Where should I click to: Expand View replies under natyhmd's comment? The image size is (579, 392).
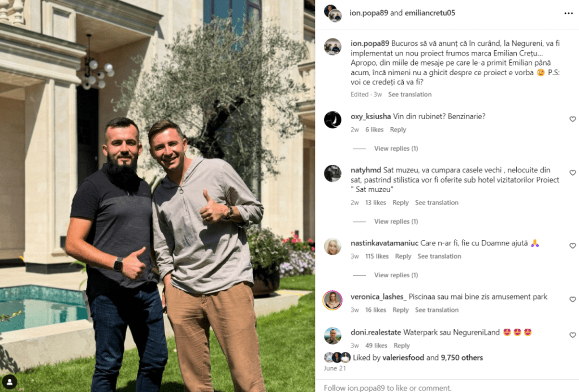click(x=396, y=221)
